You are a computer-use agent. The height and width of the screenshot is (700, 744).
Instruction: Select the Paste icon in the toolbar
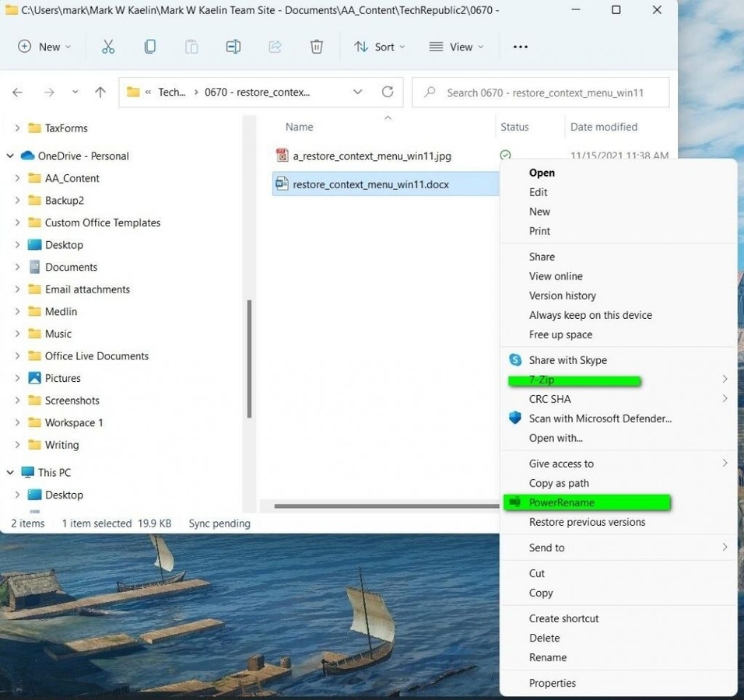[x=191, y=47]
